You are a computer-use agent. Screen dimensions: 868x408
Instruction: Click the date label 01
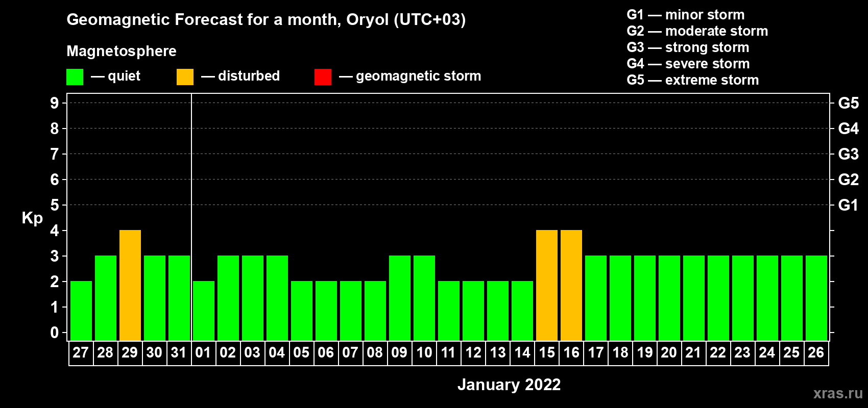point(203,353)
